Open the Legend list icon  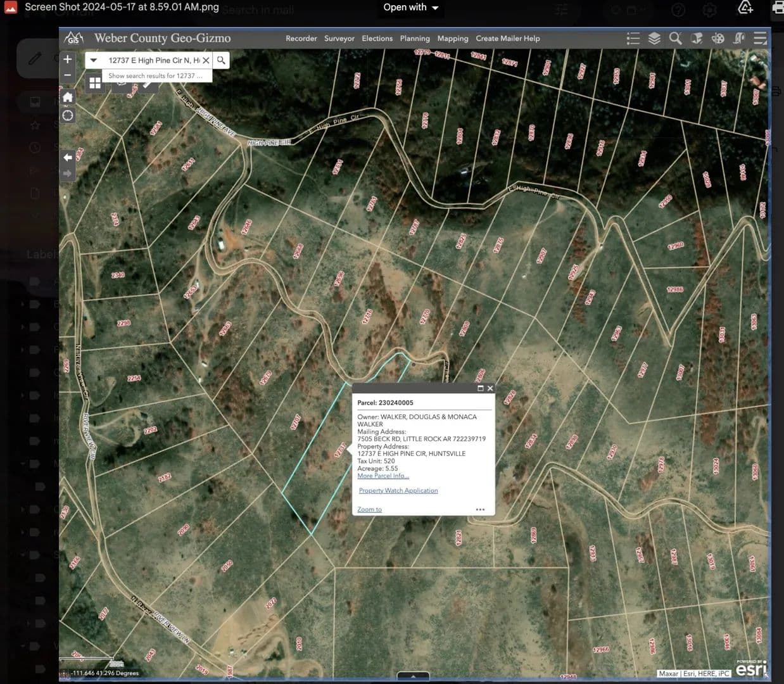[633, 39]
